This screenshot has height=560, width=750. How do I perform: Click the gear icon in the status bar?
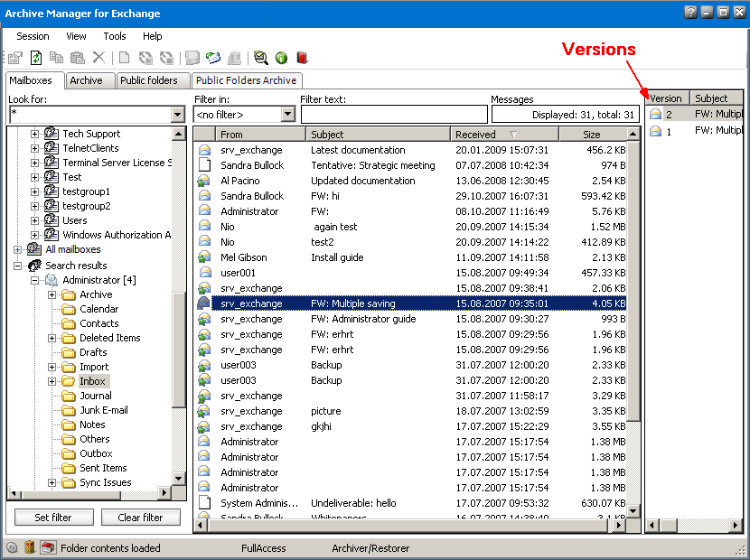point(12,546)
